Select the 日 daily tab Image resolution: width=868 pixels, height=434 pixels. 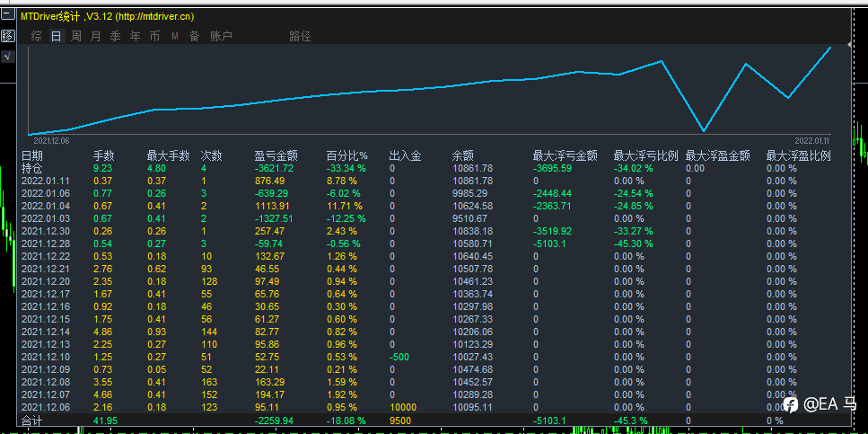pos(56,37)
